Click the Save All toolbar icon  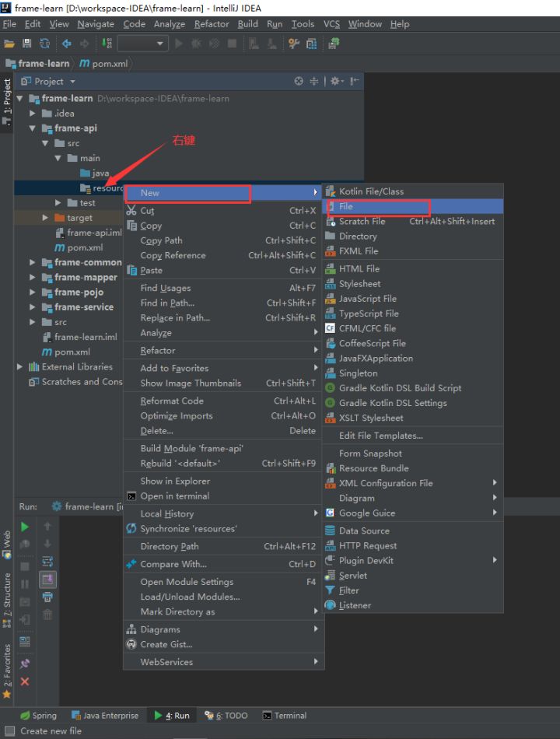[x=27, y=44]
